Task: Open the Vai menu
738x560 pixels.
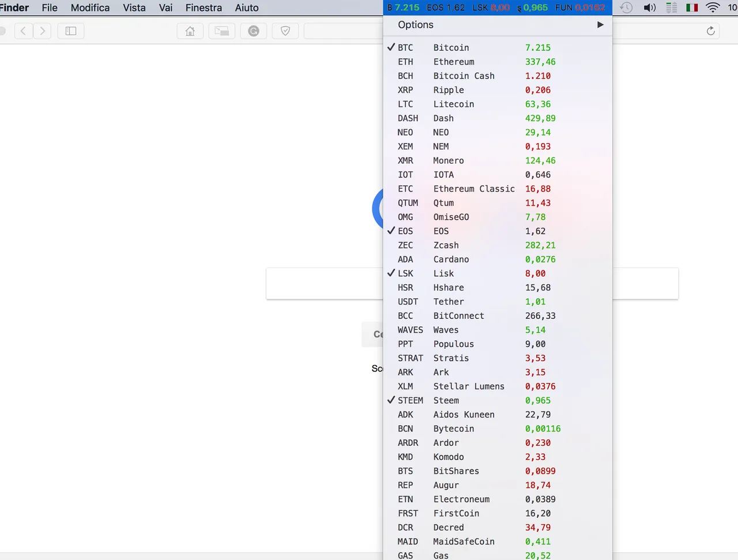Action: (165, 7)
